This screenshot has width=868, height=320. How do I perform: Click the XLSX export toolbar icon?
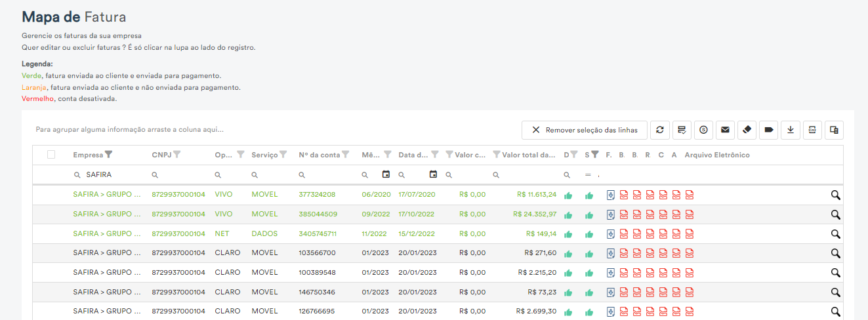coord(812,130)
